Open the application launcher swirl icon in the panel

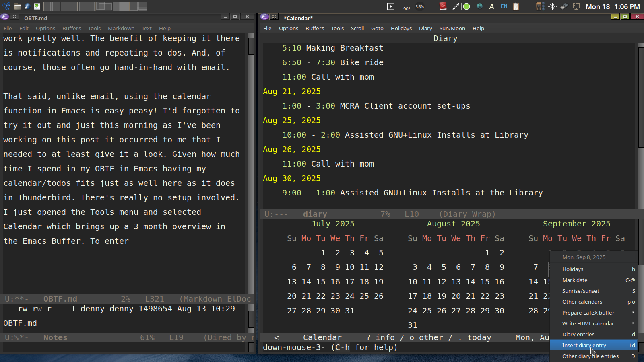[6, 6]
